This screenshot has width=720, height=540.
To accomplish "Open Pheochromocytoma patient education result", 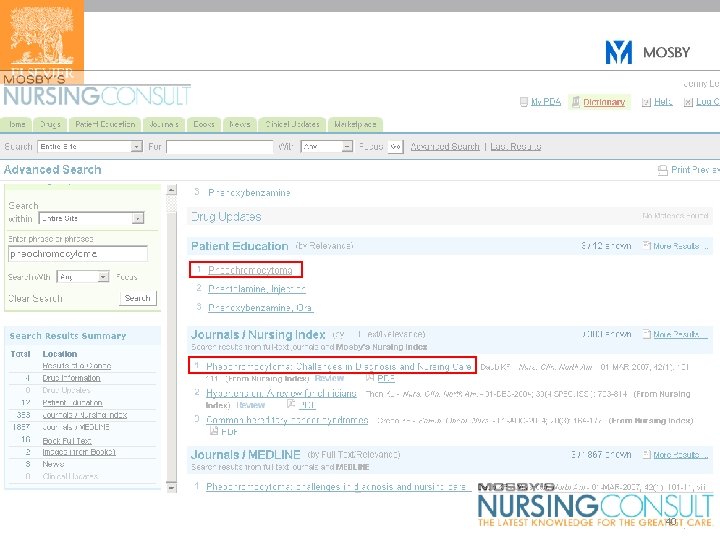I will click(x=250, y=270).
